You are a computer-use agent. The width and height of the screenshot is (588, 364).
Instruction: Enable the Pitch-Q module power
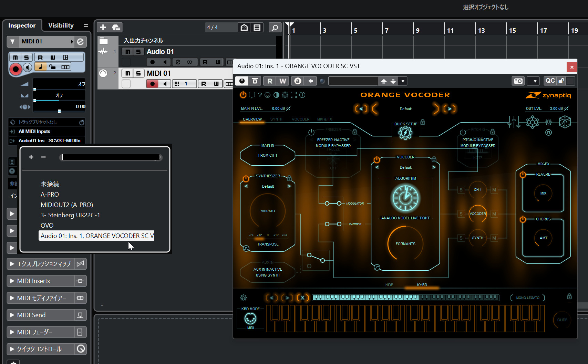click(x=463, y=132)
